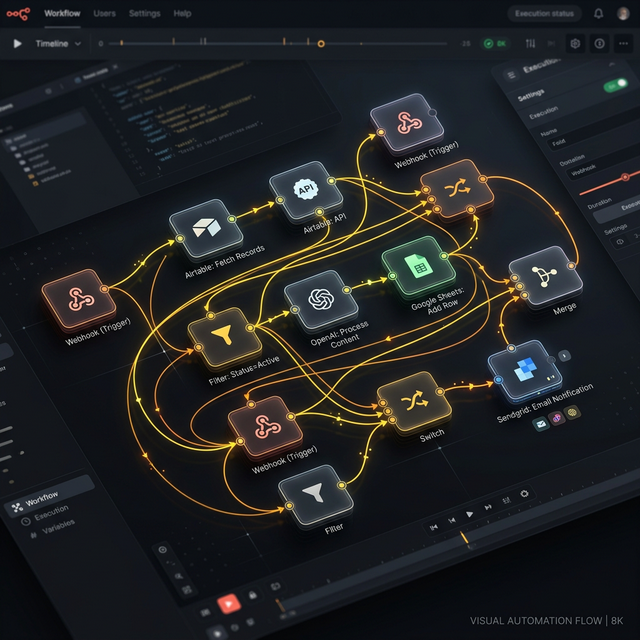Click the red play button at the bottom
This screenshot has width=640, height=640.
click(x=229, y=604)
